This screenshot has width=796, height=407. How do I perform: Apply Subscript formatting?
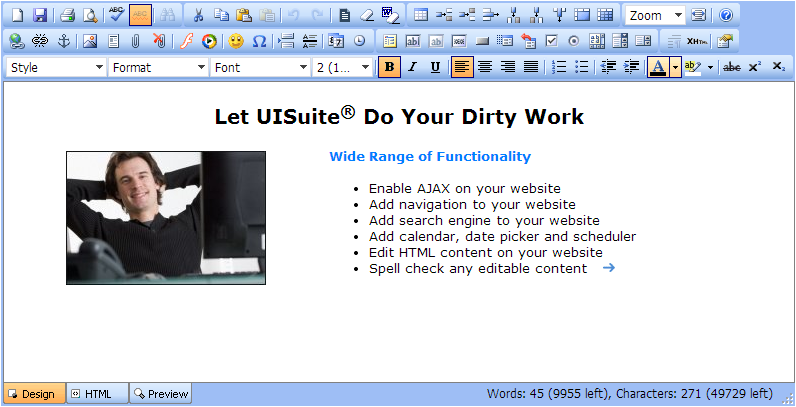point(778,67)
